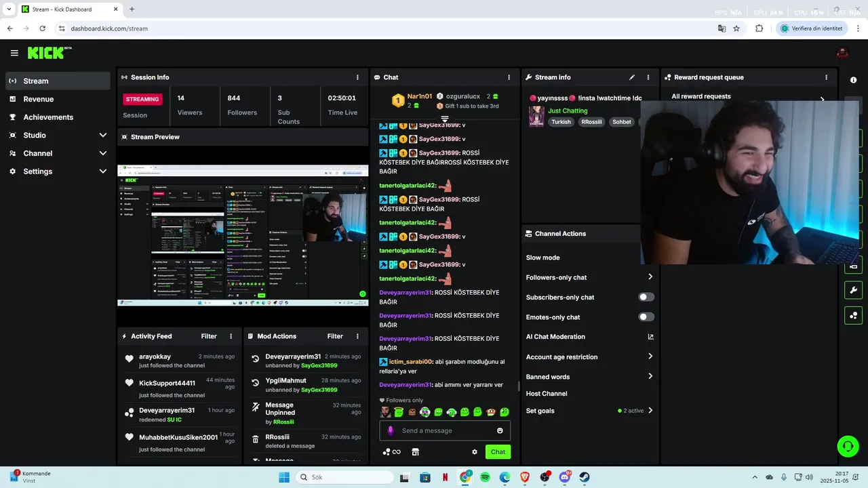Image resolution: width=868 pixels, height=488 pixels.
Task: Click the Just Chatting category link
Action: (568, 110)
